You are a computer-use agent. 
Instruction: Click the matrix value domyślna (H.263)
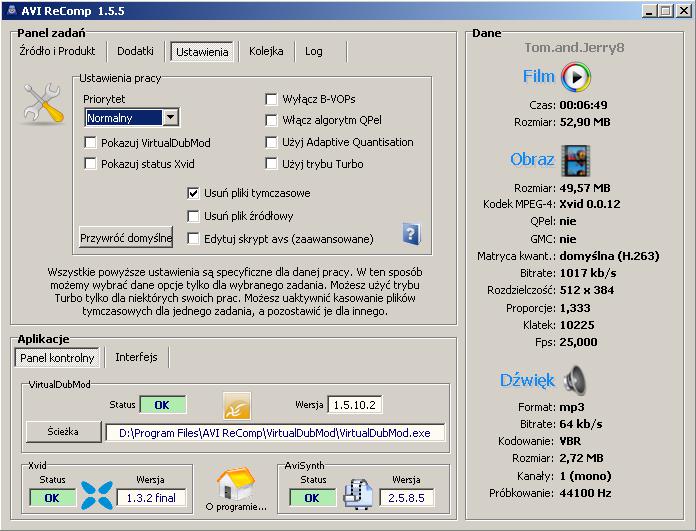pos(609,256)
